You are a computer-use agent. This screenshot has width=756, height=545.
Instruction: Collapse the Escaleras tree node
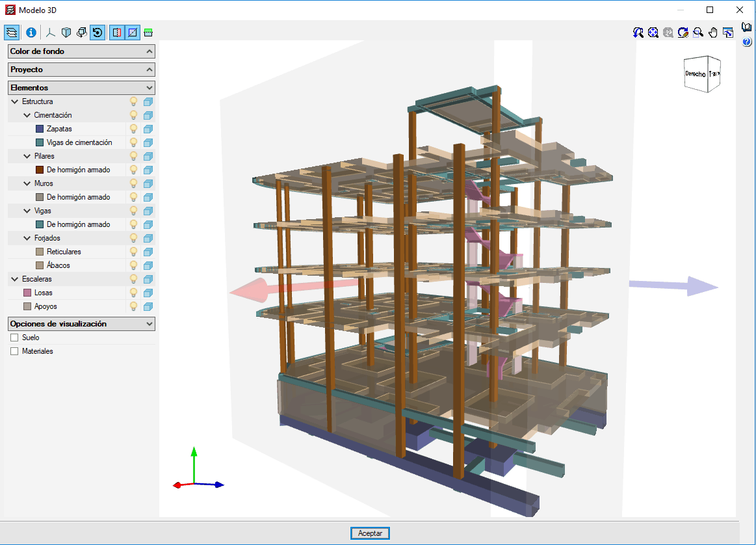pos(14,279)
